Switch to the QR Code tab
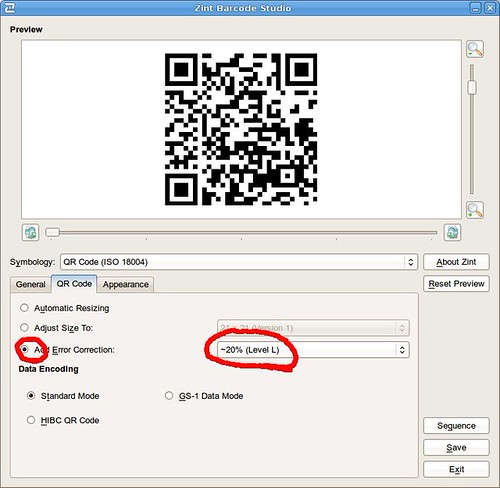The width and height of the screenshot is (500, 488). pos(74,284)
